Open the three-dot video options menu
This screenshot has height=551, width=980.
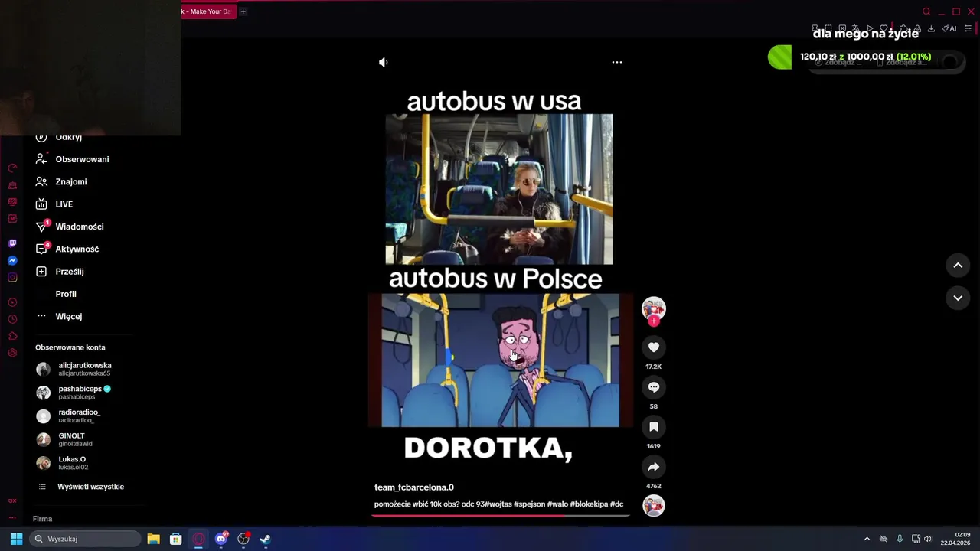[617, 62]
